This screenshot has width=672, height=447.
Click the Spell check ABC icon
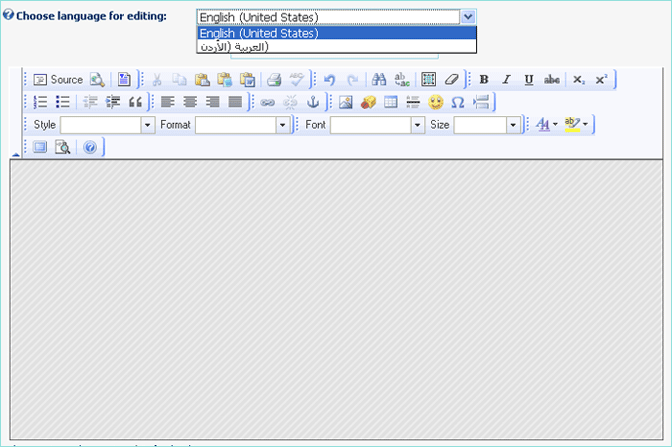(297, 80)
